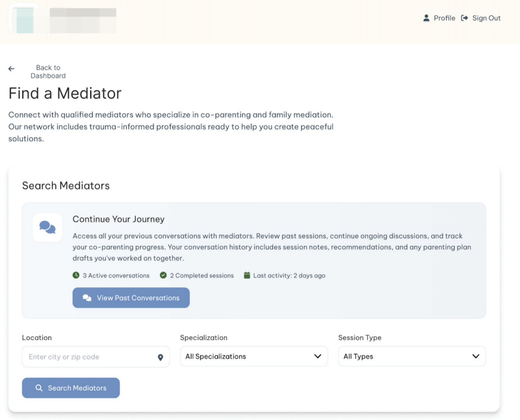The height and width of the screenshot is (420, 520).
Task: Click the magnifier icon in Search Mediators button
Action: pos(39,388)
